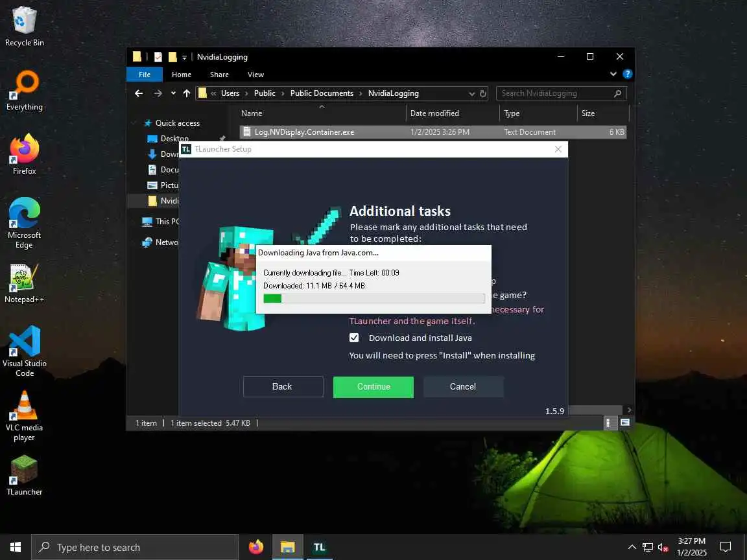Open the Recycle Bin desktop icon
This screenshot has width=747, height=560.
(x=24, y=26)
